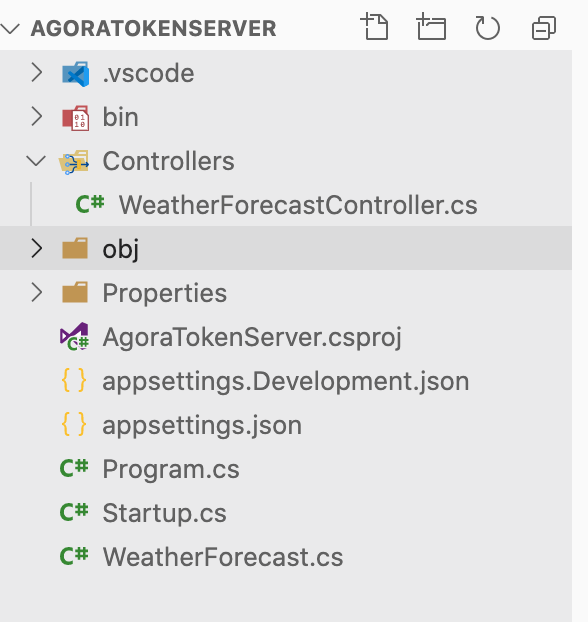Click the braces icon beside appsettings.json
Image resolution: width=588 pixels, height=622 pixels.
pyautogui.click(x=74, y=424)
